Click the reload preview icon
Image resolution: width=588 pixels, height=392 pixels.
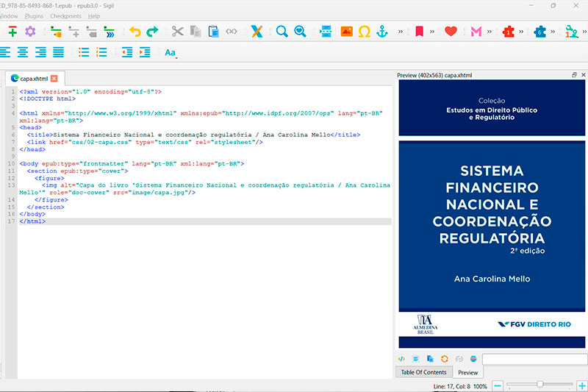tap(444, 358)
